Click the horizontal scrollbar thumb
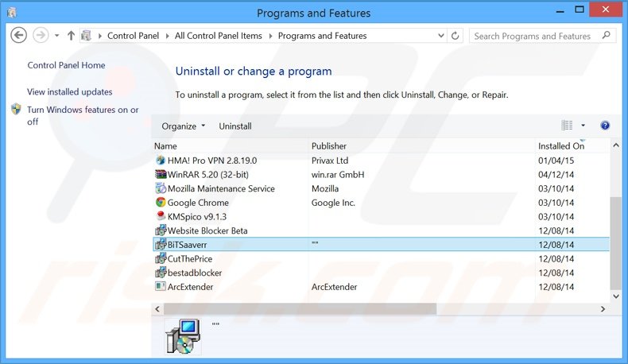 tap(300, 309)
